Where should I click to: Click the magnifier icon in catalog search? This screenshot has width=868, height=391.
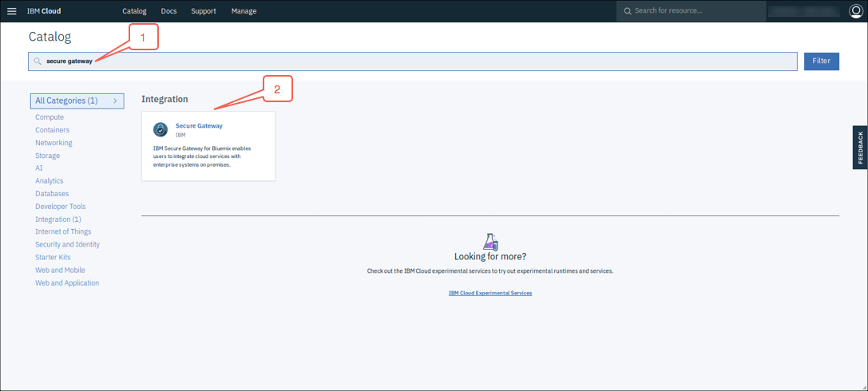pyautogui.click(x=37, y=61)
